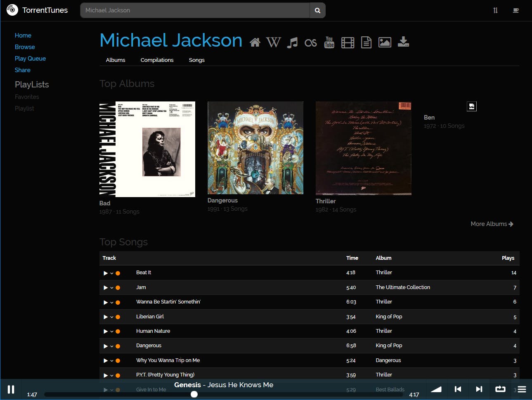Open the play queue list icon in player bar
This screenshot has width=532, height=400.
pyautogui.click(x=522, y=389)
